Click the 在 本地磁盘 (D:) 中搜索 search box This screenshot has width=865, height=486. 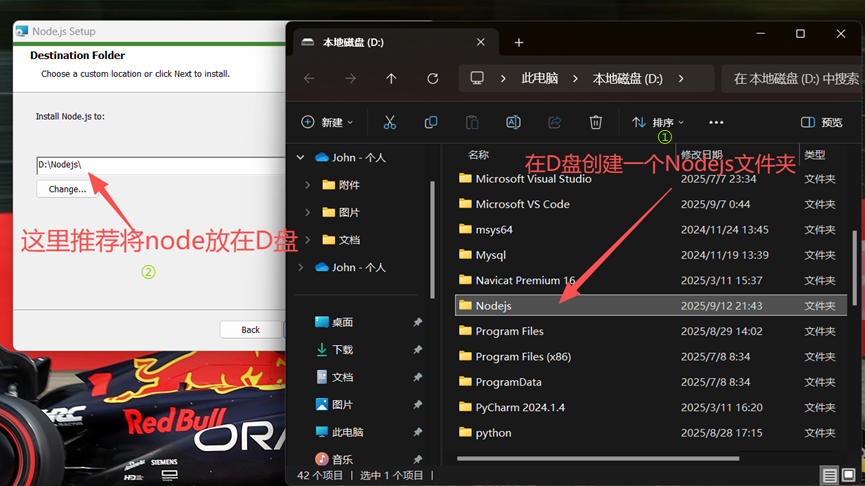pos(793,78)
